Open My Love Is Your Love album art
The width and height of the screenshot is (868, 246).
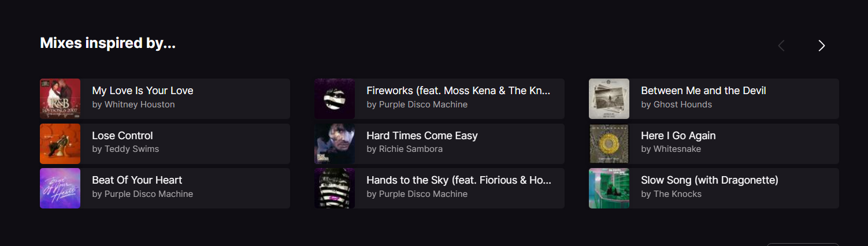tap(60, 99)
